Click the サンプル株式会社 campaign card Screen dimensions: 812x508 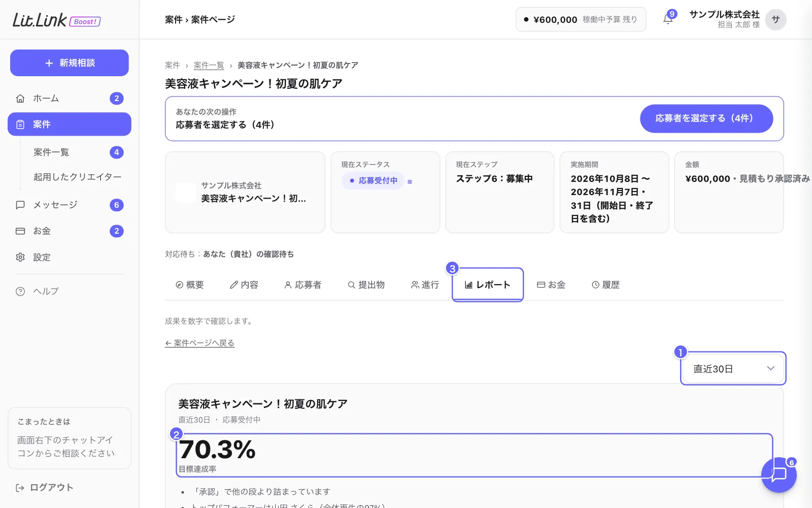pos(245,193)
